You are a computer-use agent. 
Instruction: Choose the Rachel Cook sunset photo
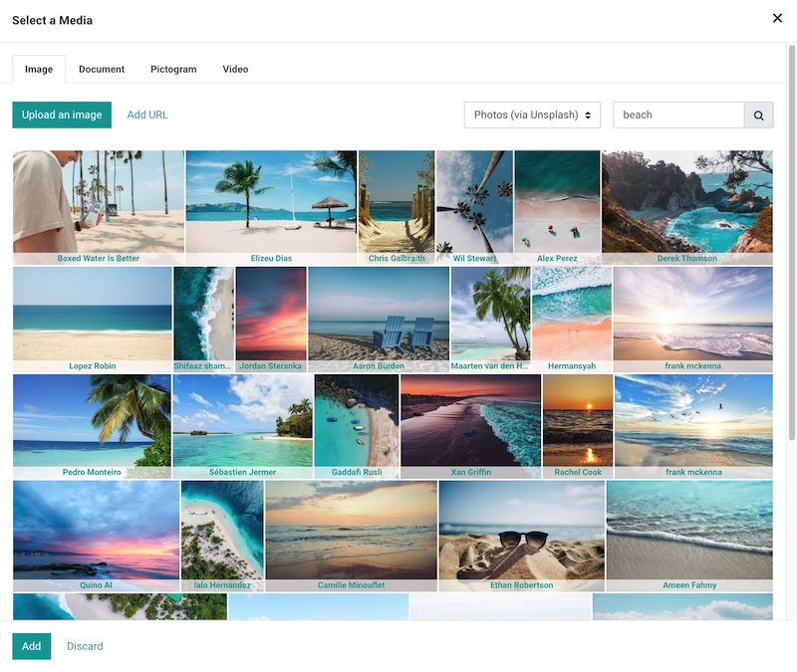click(579, 418)
